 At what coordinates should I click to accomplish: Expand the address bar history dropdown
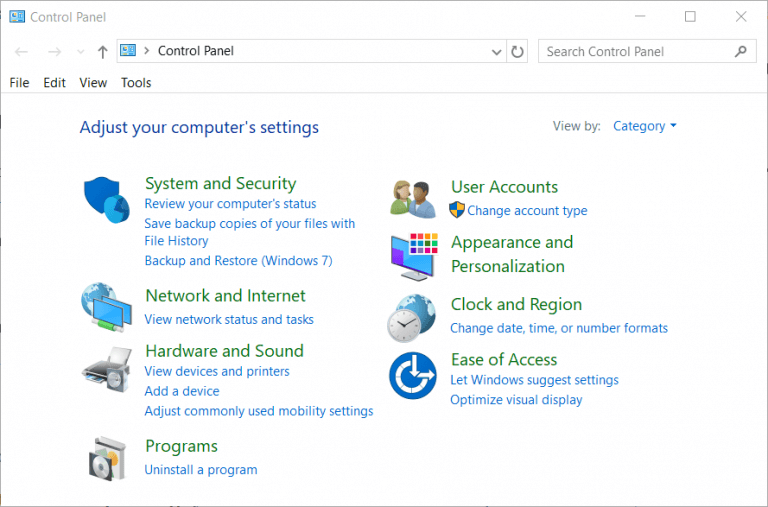tap(496, 51)
